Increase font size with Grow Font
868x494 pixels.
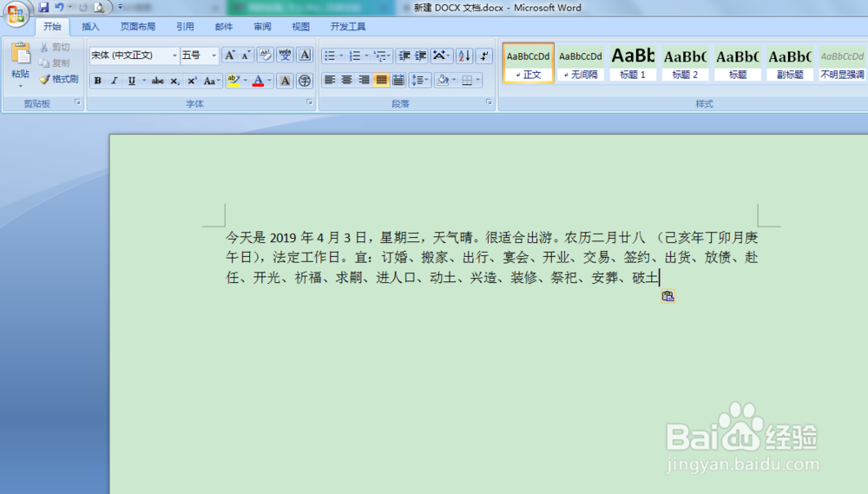pyautogui.click(x=229, y=55)
